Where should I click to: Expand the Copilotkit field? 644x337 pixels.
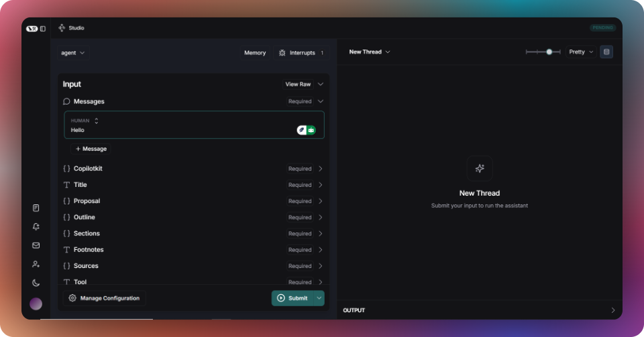pos(193,169)
